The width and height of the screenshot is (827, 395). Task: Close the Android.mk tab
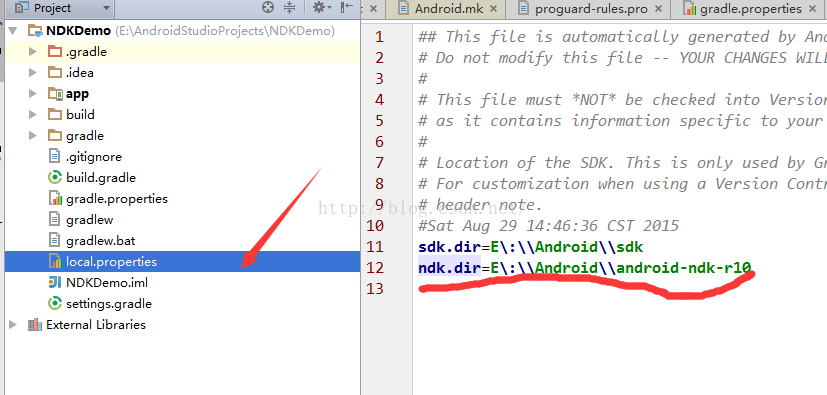point(494,8)
